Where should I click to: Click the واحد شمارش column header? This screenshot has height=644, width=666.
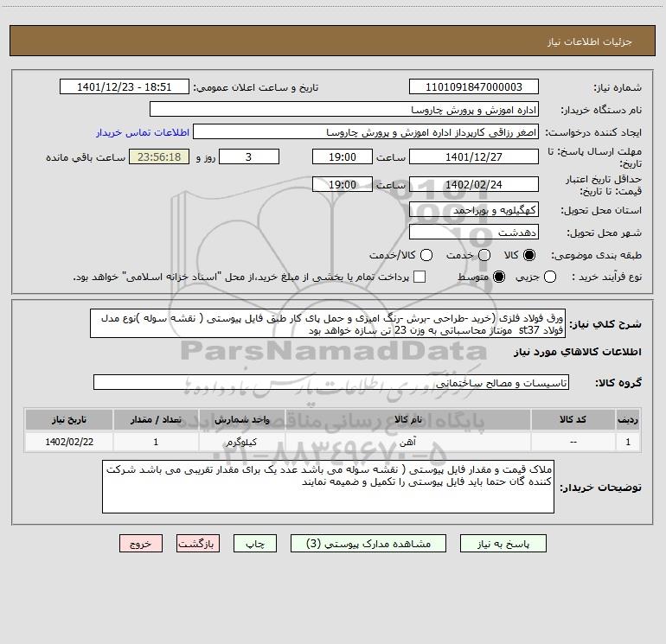[x=241, y=420]
